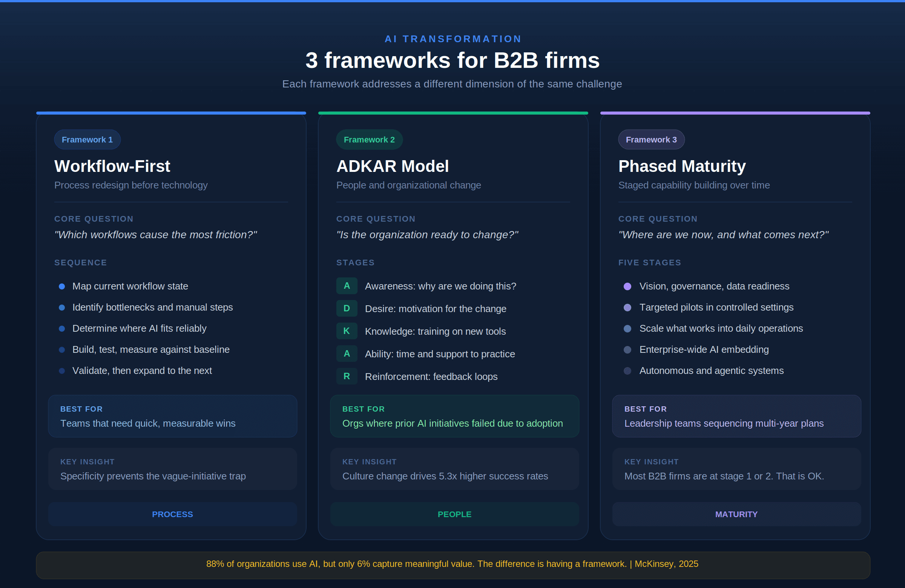
Task: Toggle the dot beside 'Enterprise-wide AI embedding'
Action: click(627, 350)
